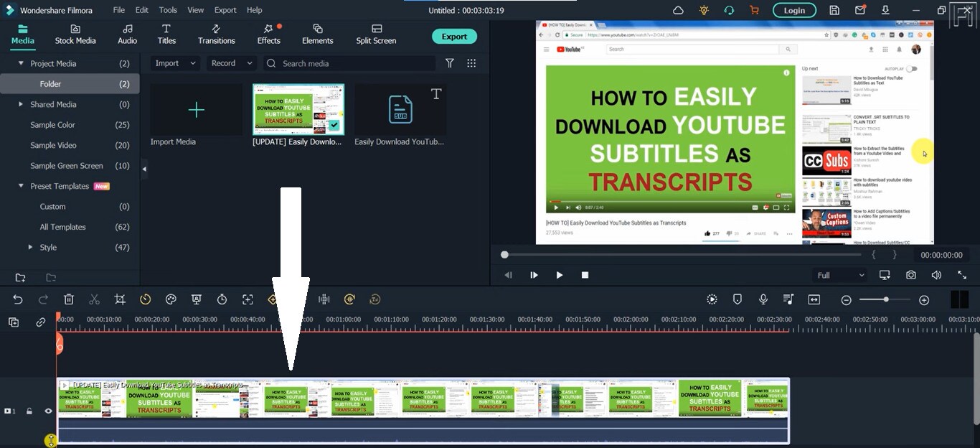Click the teal Export button
Screen dimensions: 980x448
click(x=454, y=37)
